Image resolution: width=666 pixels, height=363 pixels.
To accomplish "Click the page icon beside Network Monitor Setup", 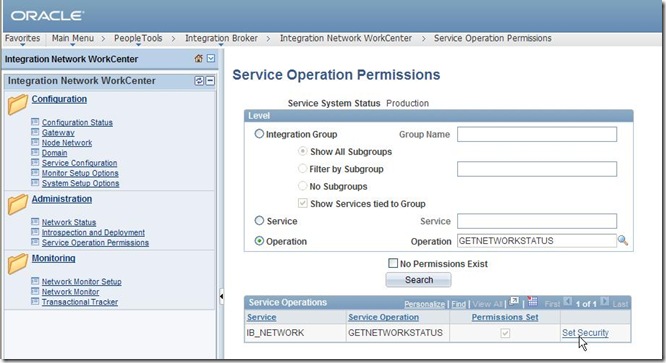I will (35, 281).
